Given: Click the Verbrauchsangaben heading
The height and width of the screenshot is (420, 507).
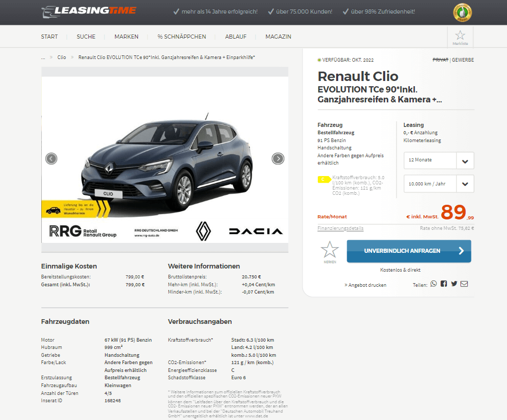Looking at the screenshot, I should point(200,321).
